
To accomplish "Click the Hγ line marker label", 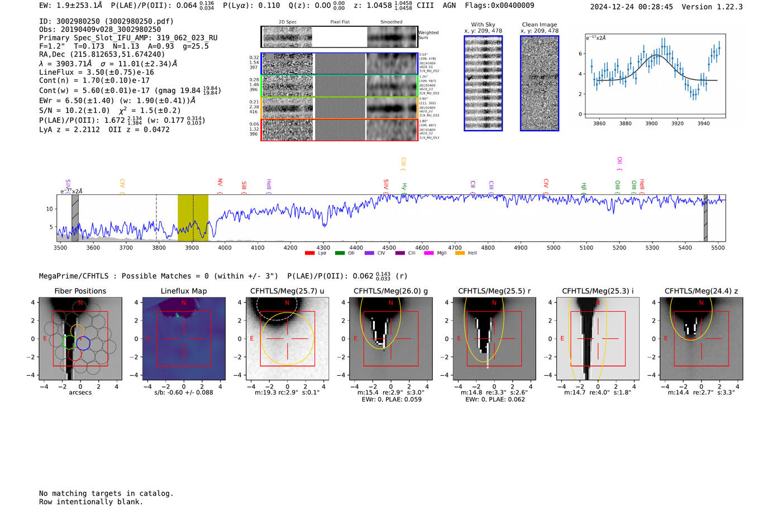I will click(x=404, y=188).
